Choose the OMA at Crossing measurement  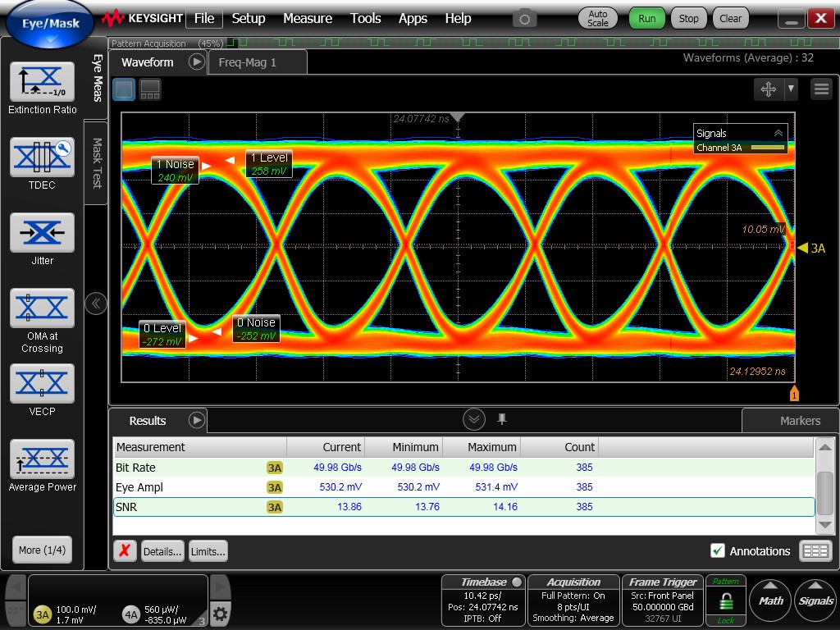[x=42, y=308]
